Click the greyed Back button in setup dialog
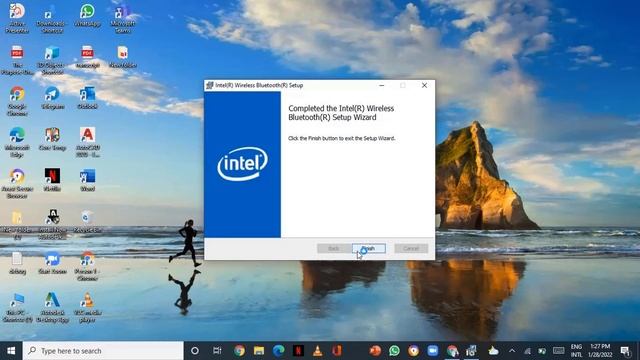 coord(333,248)
